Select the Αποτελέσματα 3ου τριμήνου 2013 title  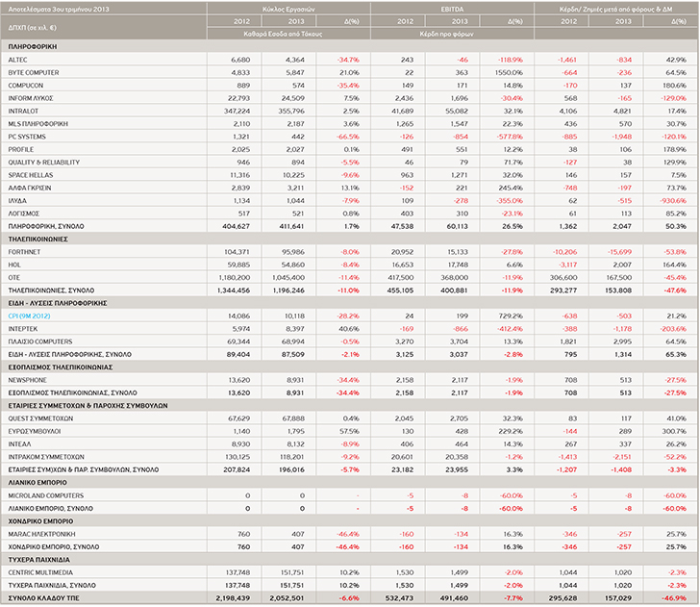click(x=59, y=9)
